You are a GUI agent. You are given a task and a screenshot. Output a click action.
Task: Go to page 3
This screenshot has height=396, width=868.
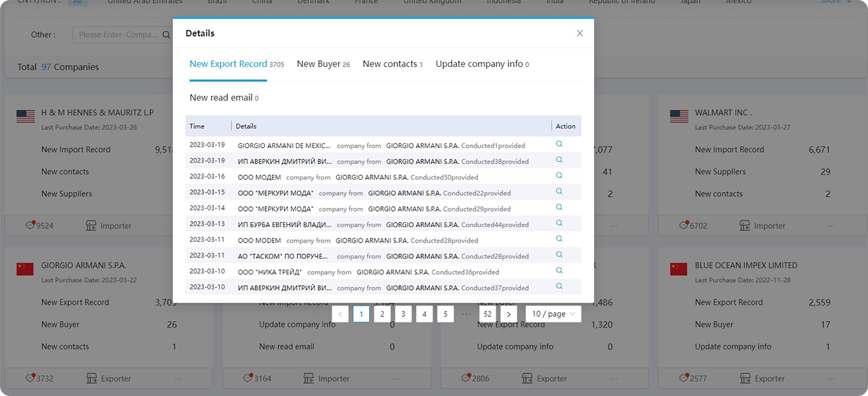point(404,314)
